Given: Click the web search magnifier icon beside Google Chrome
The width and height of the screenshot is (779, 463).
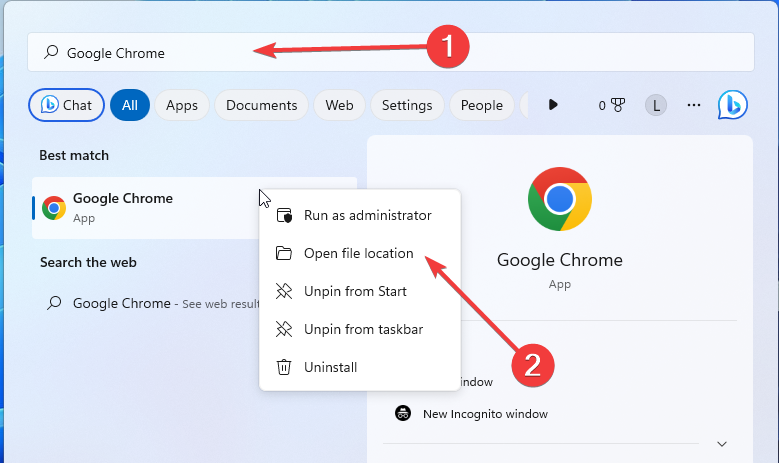Looking at the screenshot, I should point(54,303).
